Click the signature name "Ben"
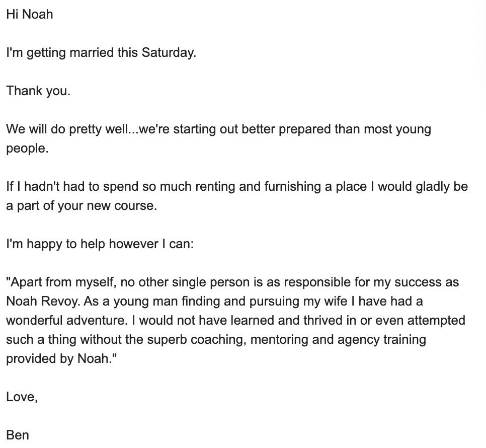The width and height of the screenshot is (486, 448). click(18, 435)
